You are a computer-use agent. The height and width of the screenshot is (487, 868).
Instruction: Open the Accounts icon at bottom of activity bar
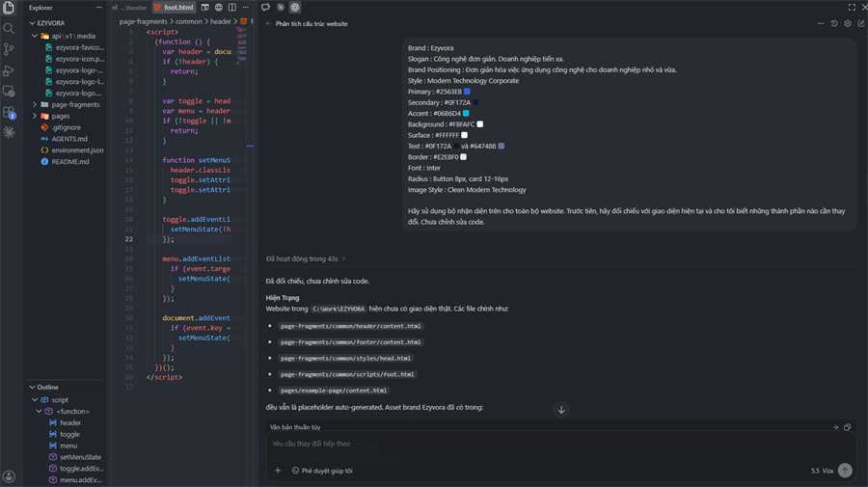click(9, 476)
